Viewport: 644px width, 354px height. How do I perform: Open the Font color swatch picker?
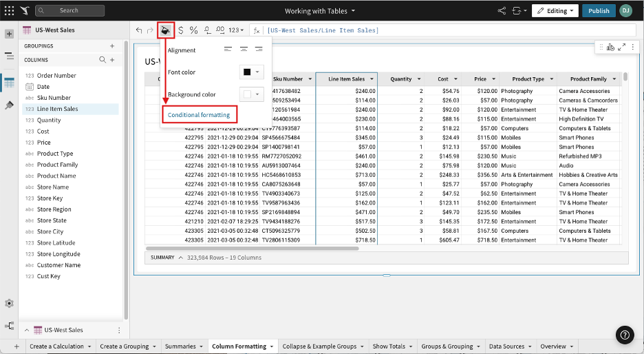(x=251, y=72)
